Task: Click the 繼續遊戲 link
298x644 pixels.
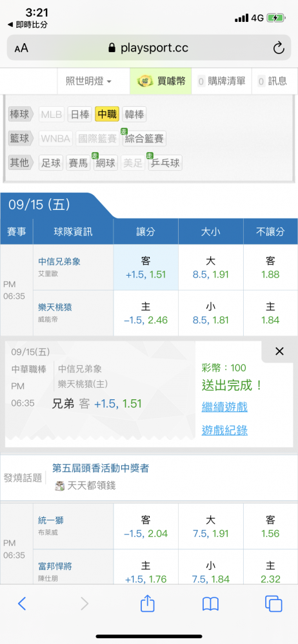Action: (x=224, y=407)
